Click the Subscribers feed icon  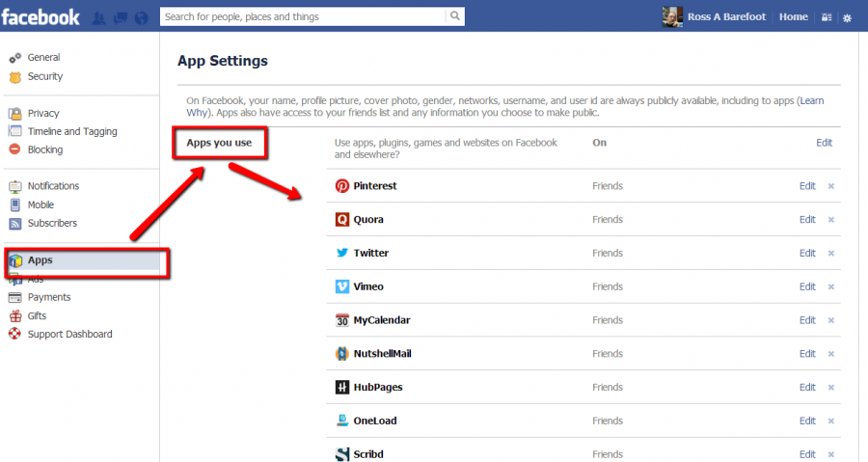[14, 224]
